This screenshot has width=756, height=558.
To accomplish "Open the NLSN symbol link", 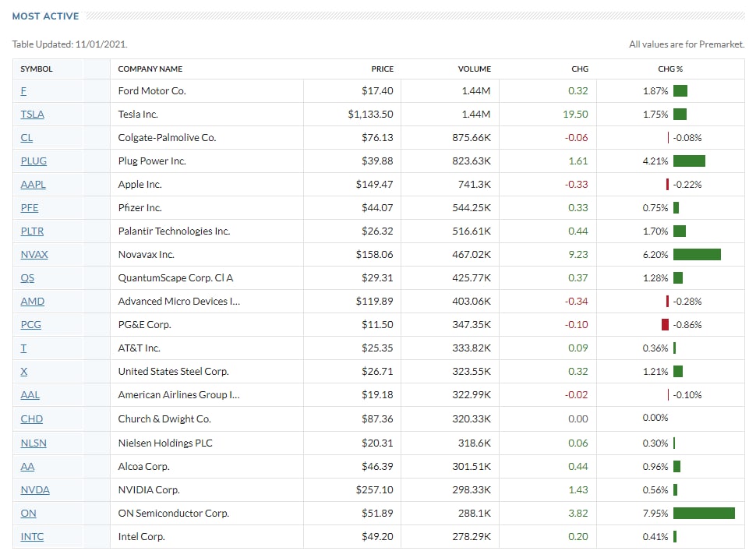I will 34,443.
